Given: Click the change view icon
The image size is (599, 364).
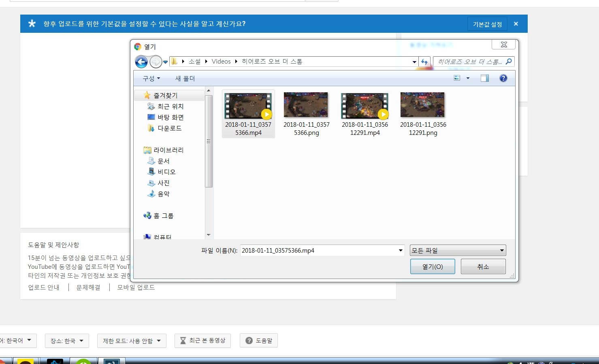Looking at the screenshot, I should pyautogui.click(x=457, y=78).
